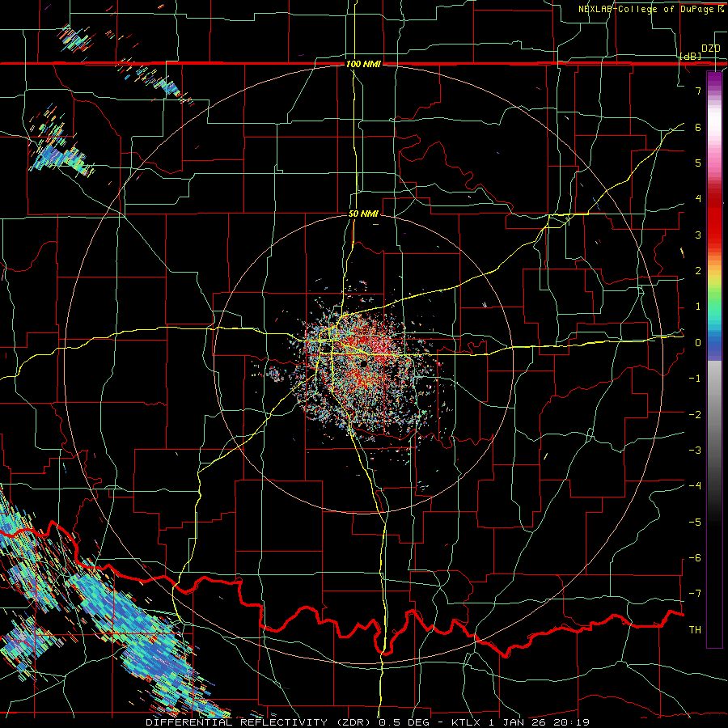This screenshot has width=728, height=728.
Task: Click the KTLX station identifier in the caption
Action: pyautogui.click(x=468, y=722)
